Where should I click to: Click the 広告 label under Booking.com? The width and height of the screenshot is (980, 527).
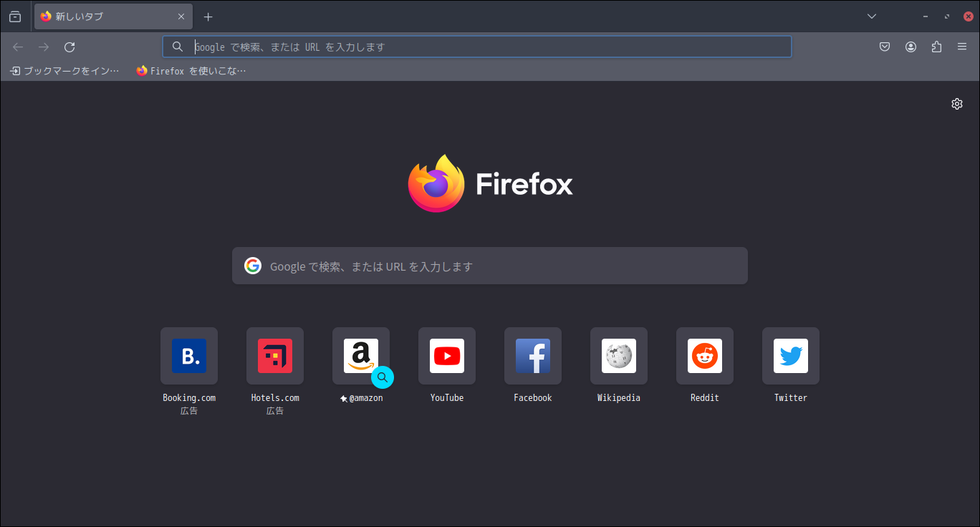tap(189, 411)
